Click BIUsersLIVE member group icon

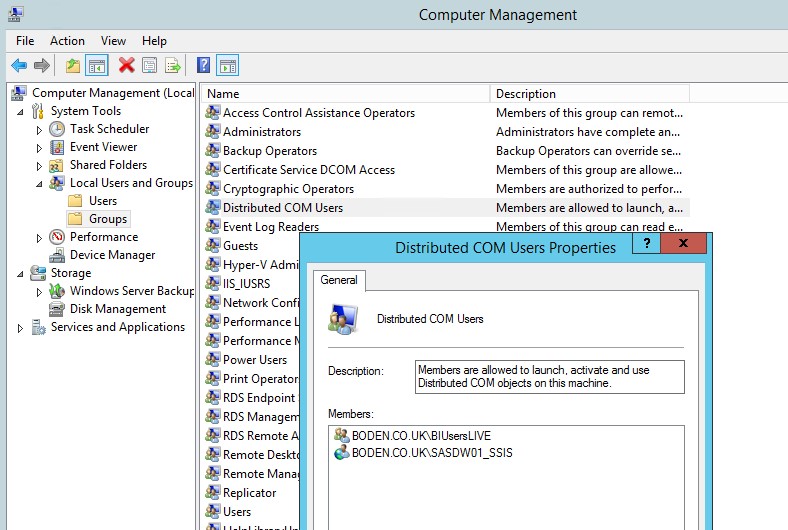tap(342, 436)
